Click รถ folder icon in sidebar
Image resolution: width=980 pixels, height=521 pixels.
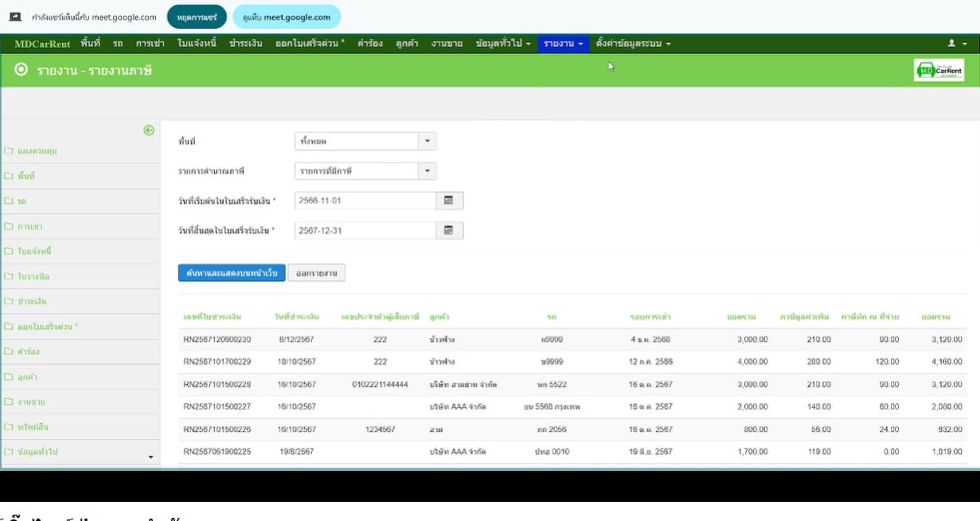(8, 202)
